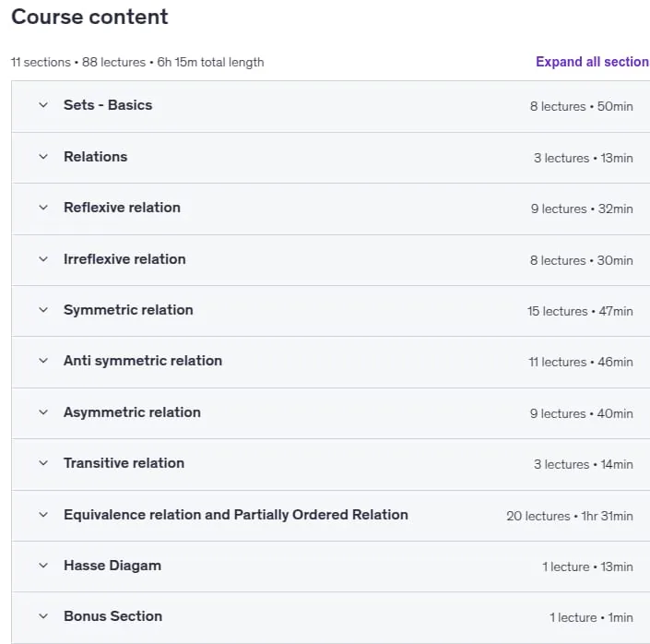Click Equivalence relation and Partially Ordered Relation title
650x644 pixels.
click(236, 515)
